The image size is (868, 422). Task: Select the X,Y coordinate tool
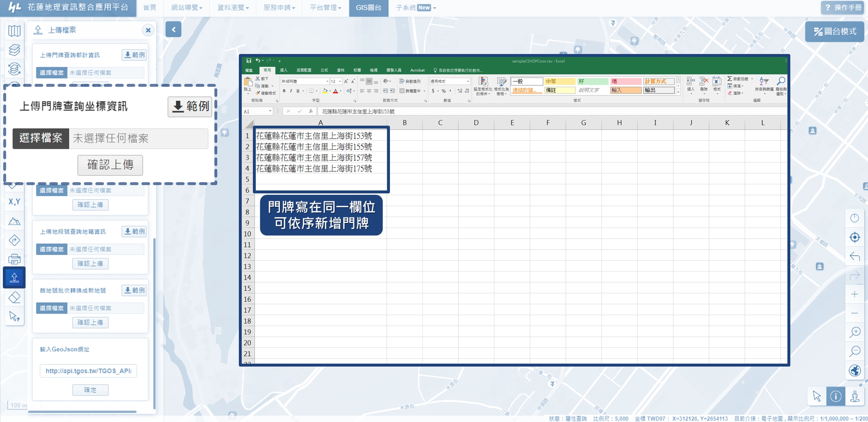click(x=14, y=202)
